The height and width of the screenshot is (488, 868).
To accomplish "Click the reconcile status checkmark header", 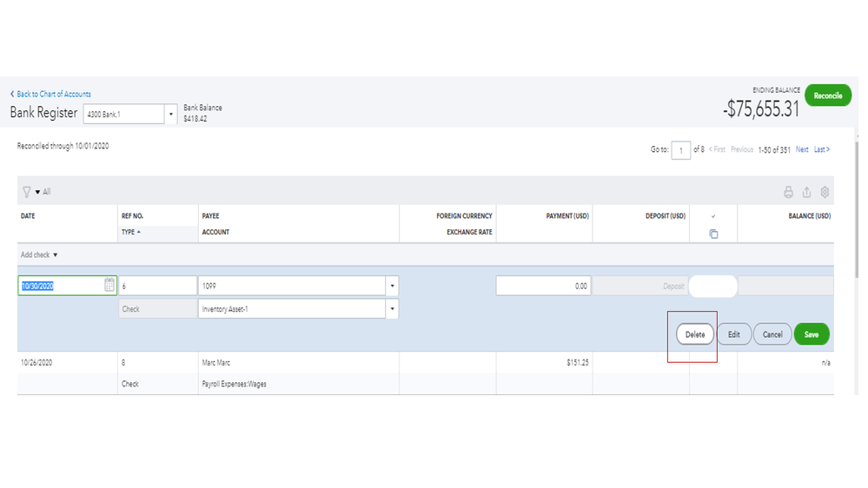I will point(713,216).
